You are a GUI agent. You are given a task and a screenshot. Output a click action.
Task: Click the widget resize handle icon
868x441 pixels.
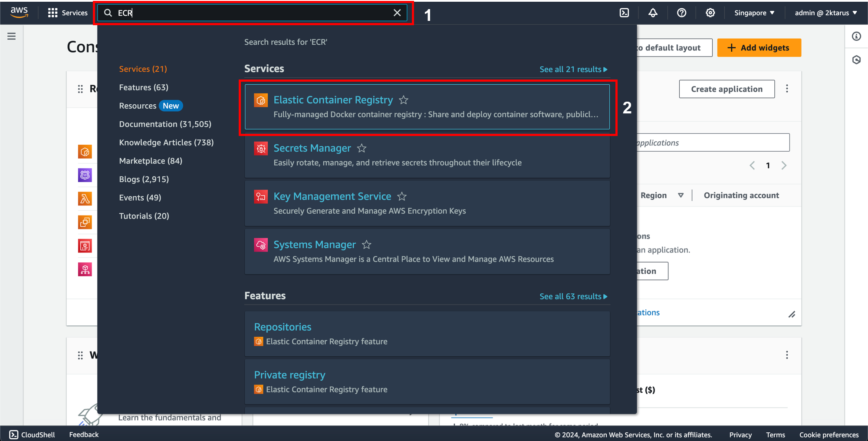pos(792,314)
